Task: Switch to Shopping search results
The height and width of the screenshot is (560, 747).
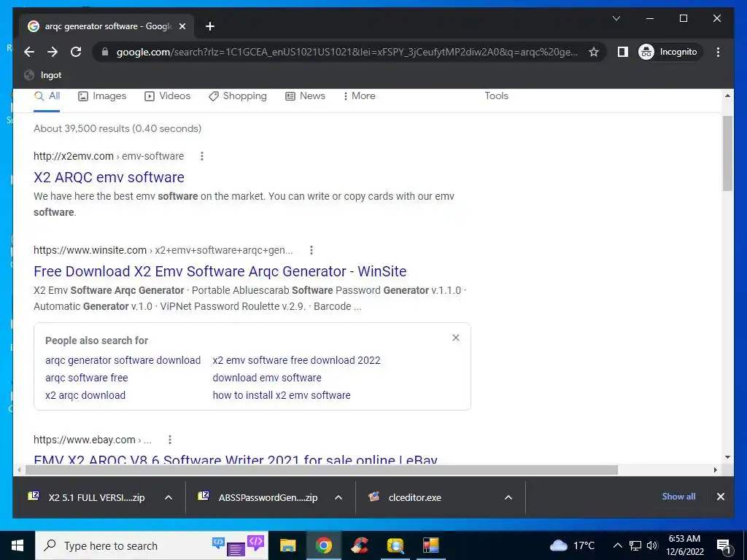Action: pos(238,96)
